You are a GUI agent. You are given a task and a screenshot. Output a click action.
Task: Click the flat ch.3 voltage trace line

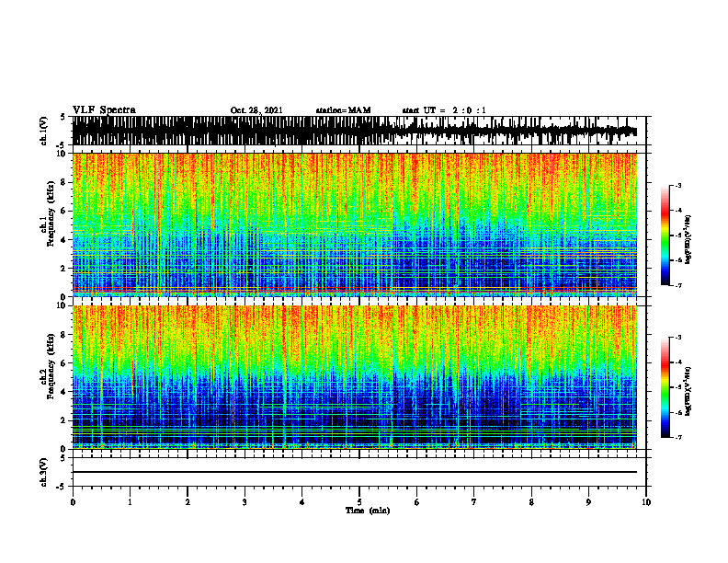click(354, 472)
